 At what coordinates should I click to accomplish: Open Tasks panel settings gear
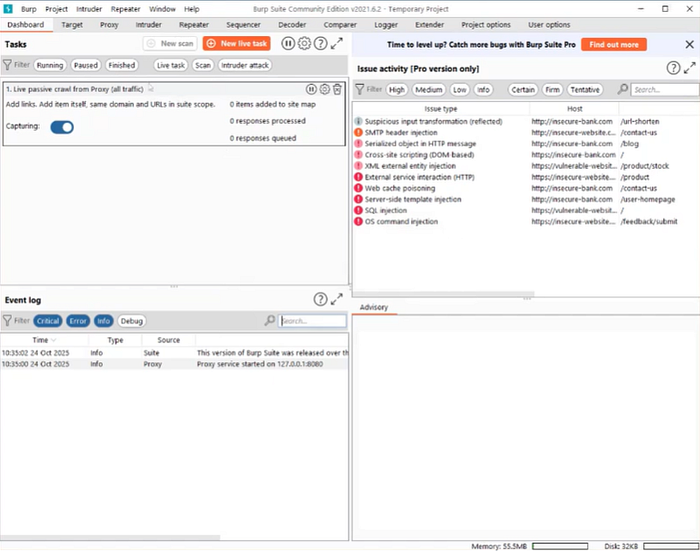coord(304,43)
